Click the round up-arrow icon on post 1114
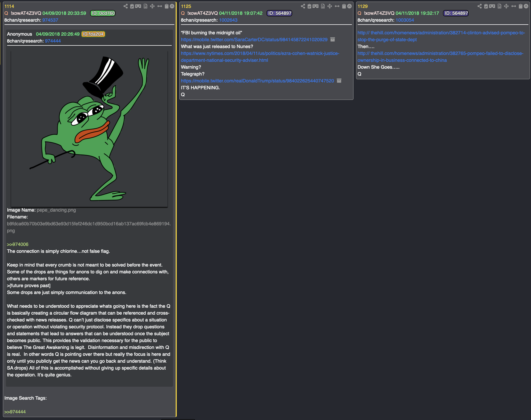Screen dimensions: 531x420 pos(172,6)
